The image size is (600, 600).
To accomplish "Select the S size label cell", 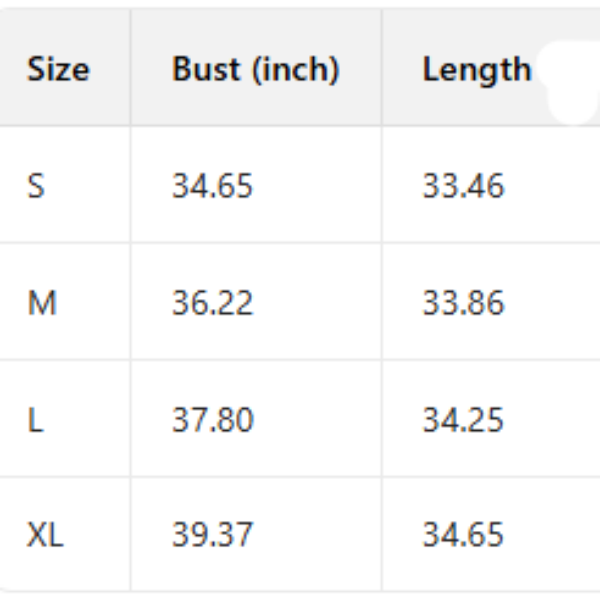I will tap(36, 186).
